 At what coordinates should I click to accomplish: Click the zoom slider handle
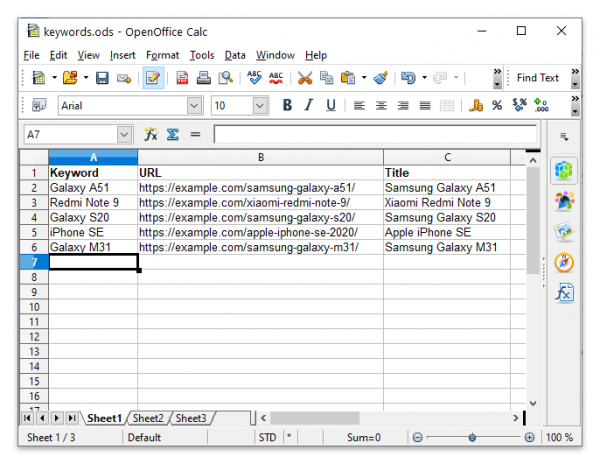point(472,438)
